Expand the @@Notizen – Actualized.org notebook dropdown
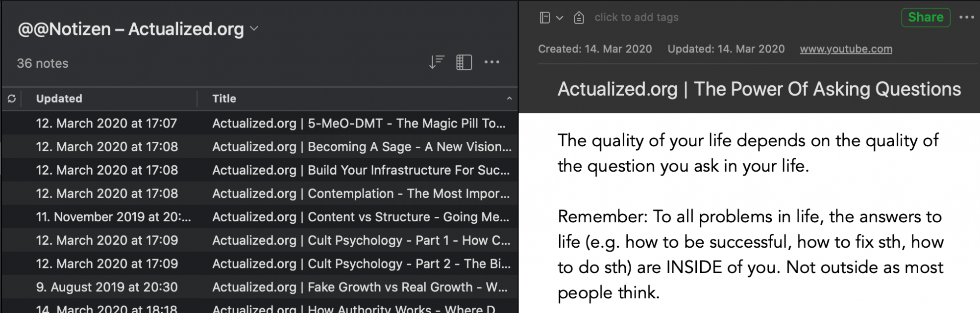The height and width of the screenshot is (313, 980). coord(254,28)
